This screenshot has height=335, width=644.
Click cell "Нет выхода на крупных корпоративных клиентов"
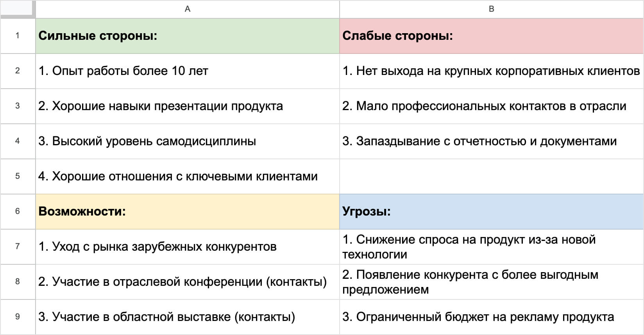tap(491, 71)
